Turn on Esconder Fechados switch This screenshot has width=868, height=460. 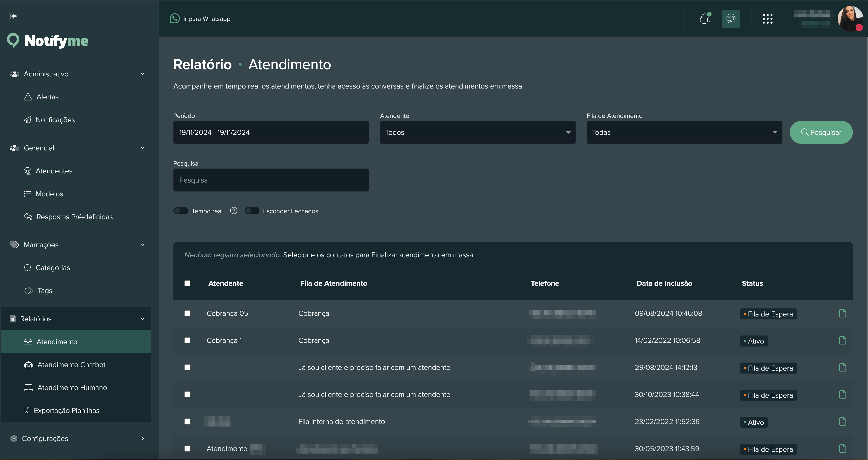(x=252, y=211)
